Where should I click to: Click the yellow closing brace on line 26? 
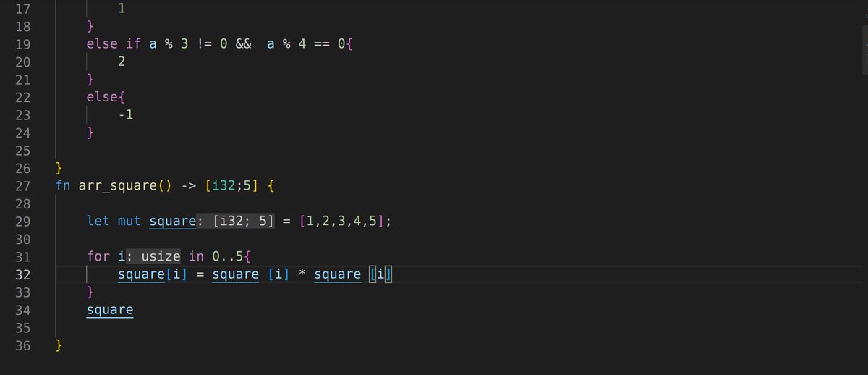(59, 169)
